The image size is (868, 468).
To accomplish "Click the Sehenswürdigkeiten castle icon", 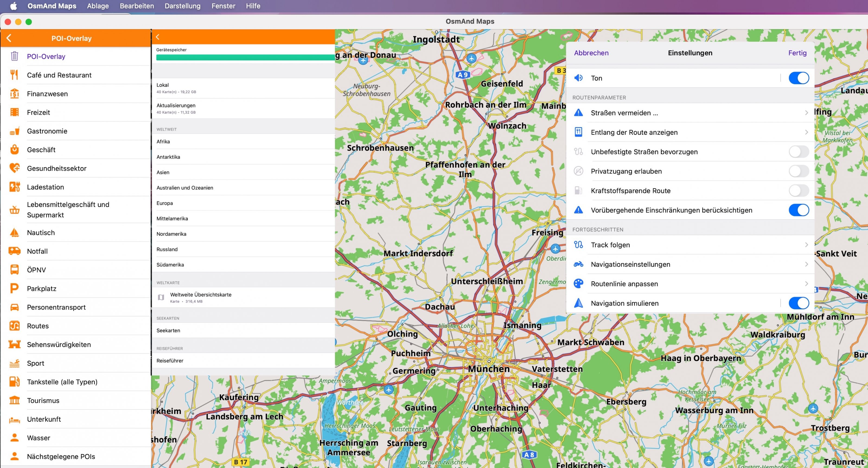I will pyautogui.click(x=14, y=344).
